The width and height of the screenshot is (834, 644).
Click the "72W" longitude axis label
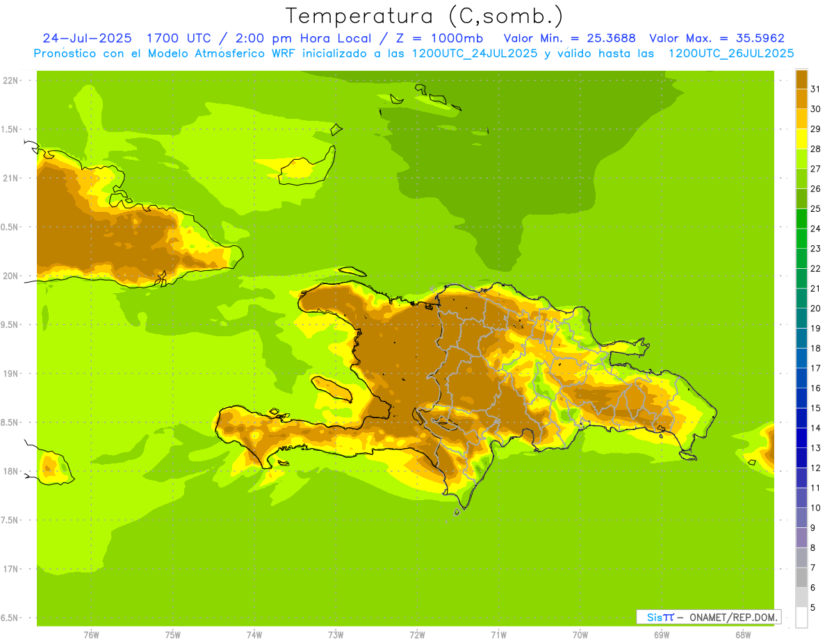[417, 635]
